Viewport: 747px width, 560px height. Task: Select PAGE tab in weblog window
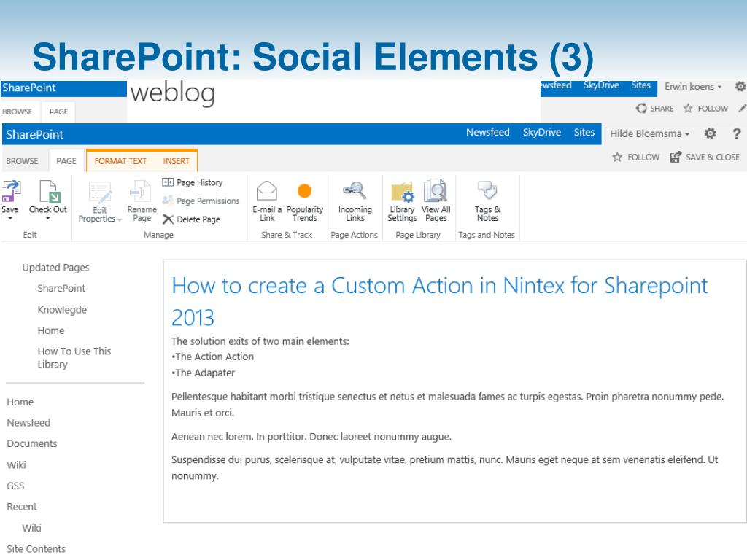click(x=58, y=112)
